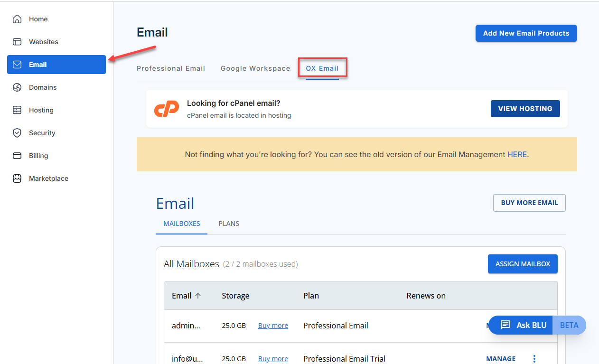The image size is (599, 364).
Task: Open the Google Workspace tab
Action: (255, 68)
